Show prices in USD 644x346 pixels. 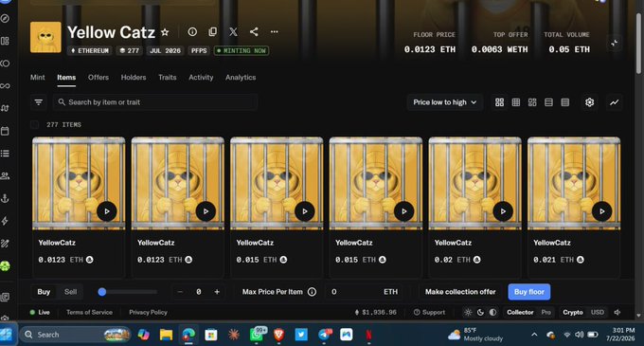598,312
